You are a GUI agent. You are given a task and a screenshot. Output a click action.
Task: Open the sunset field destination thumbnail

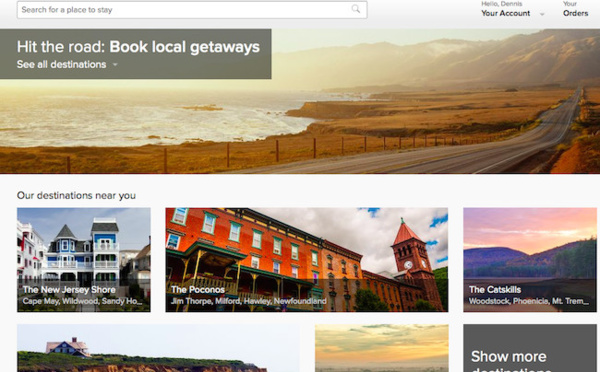(382, 348)
